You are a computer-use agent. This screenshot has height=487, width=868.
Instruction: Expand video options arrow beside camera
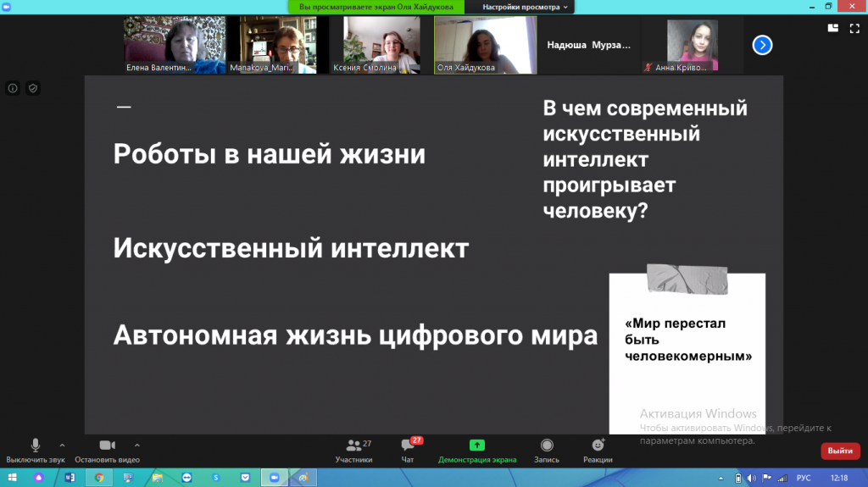pyautogui.click(x=137, y=444)
